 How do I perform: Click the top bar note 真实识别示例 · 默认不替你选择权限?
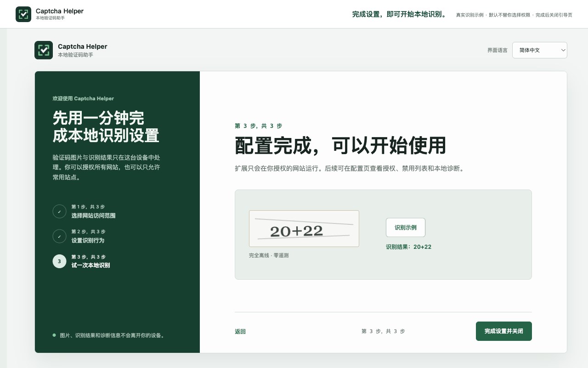point(493,15)
